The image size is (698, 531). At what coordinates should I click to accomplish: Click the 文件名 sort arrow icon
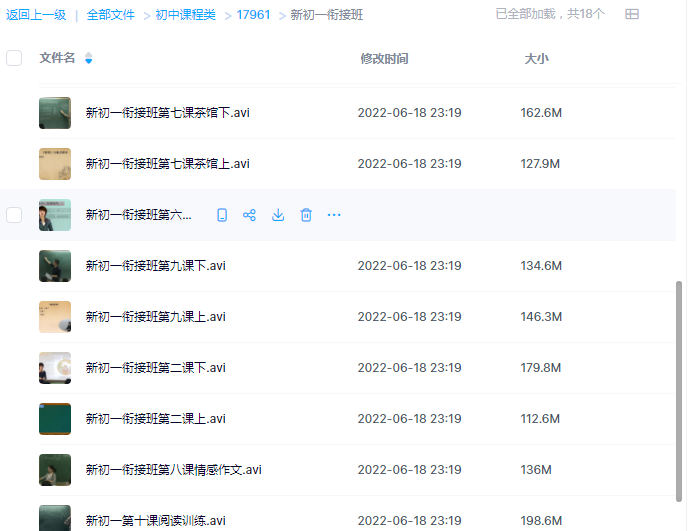(89, 59)
